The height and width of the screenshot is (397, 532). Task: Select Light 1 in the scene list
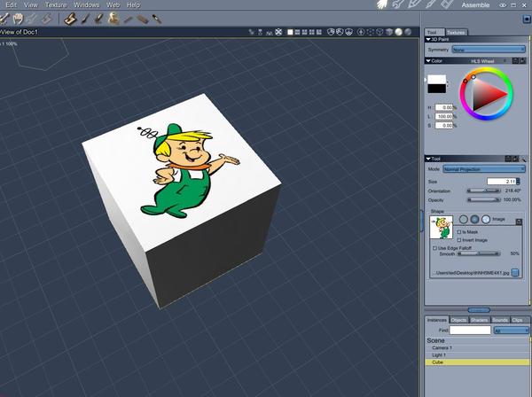pos(477,355)
